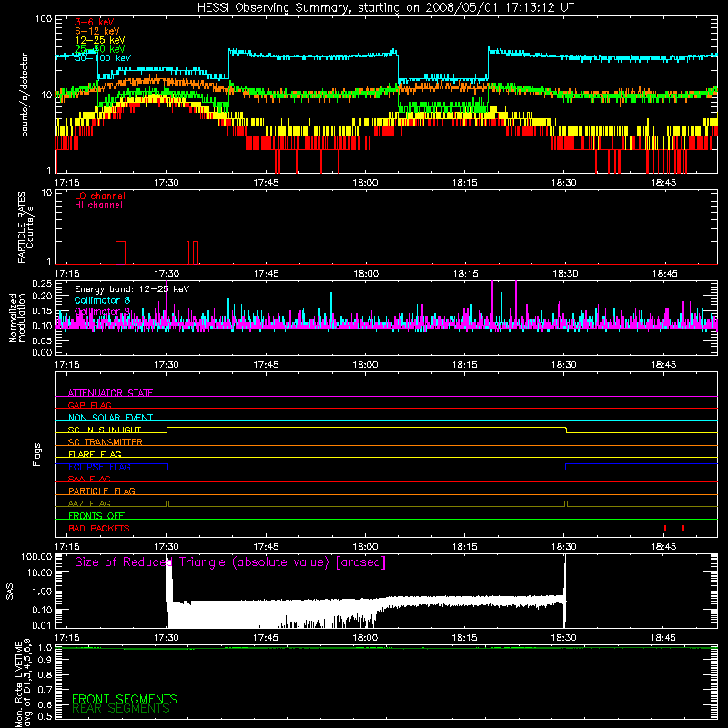Click the green 25-50 keV legend entry

tap(100, 49)
